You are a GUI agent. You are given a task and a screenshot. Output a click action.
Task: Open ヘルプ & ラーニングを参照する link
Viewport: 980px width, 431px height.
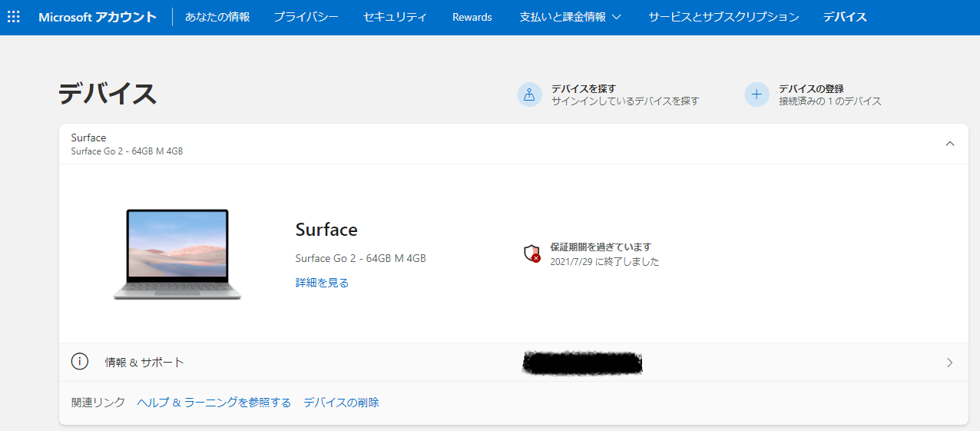[x=214, y=403]
